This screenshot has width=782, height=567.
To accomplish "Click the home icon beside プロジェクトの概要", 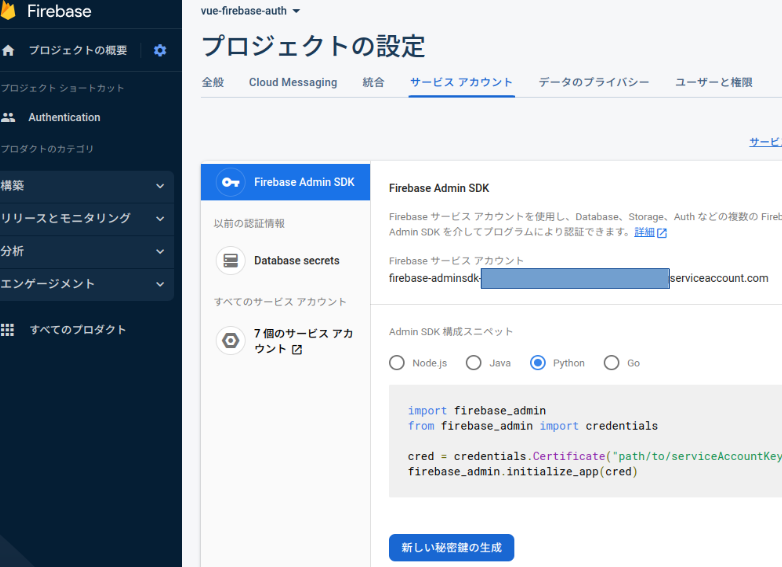I will tap(8, 50).
